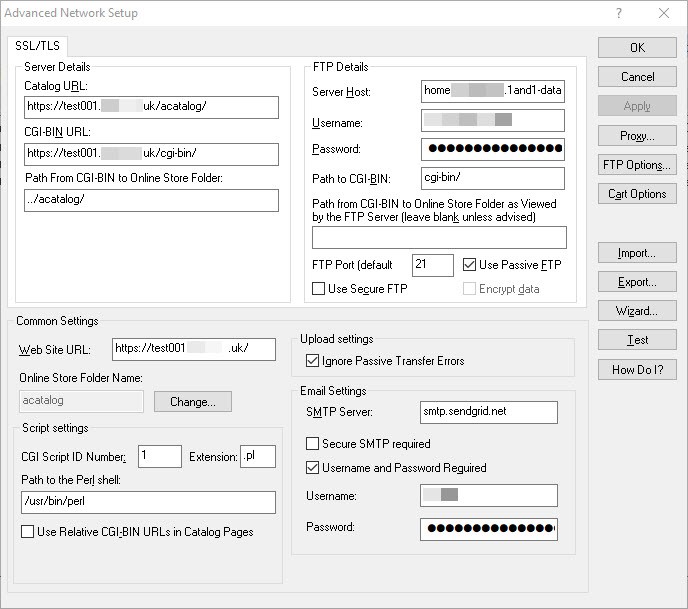Viewport: 688px width, 609px height.
Task: Open How Do I? help
Action: (637, 369)
